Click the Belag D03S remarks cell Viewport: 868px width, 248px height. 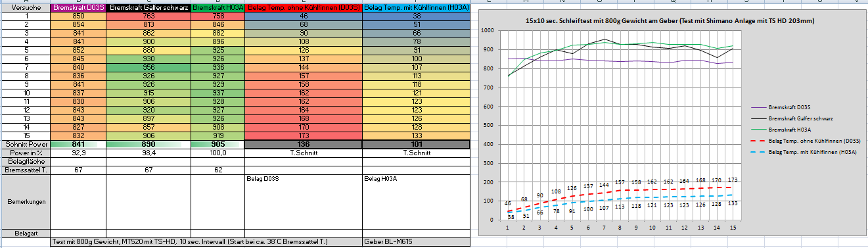coord(303,201)
